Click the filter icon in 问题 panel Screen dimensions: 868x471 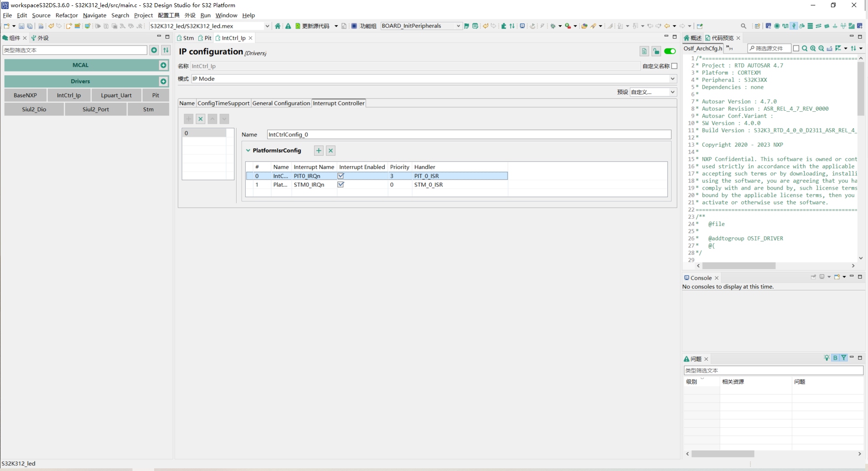pos(844,358)
